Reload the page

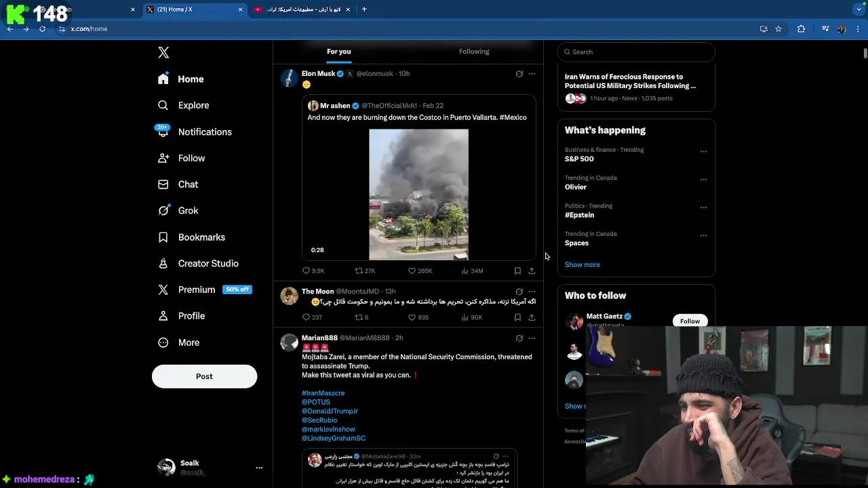[x=42, y=29]
